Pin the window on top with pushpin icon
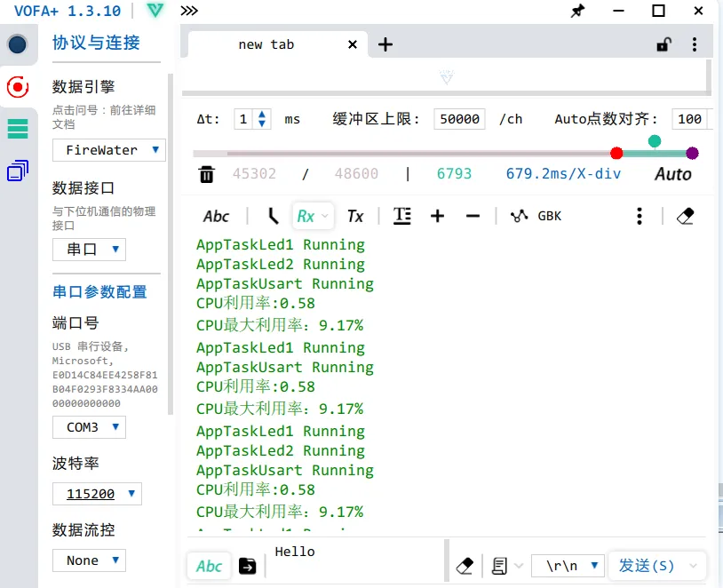The height and width of the screenshot is (588, 723). (x=576, y=12)
